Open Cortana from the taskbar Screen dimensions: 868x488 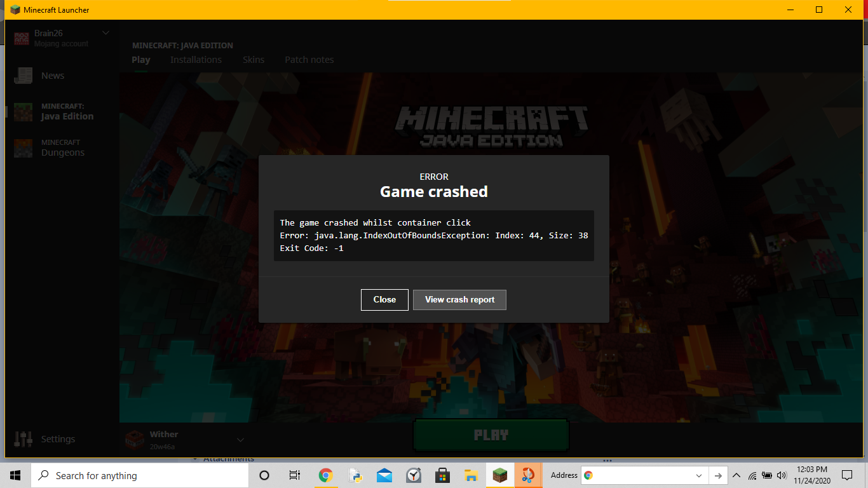(264, 475)
